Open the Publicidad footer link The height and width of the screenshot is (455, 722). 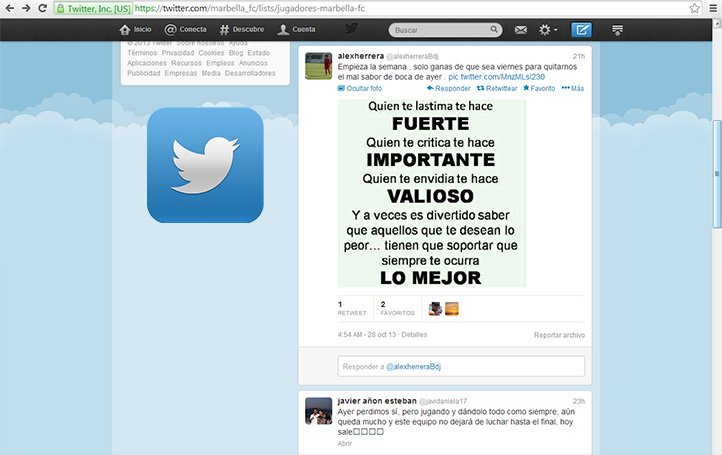[144, 73]
